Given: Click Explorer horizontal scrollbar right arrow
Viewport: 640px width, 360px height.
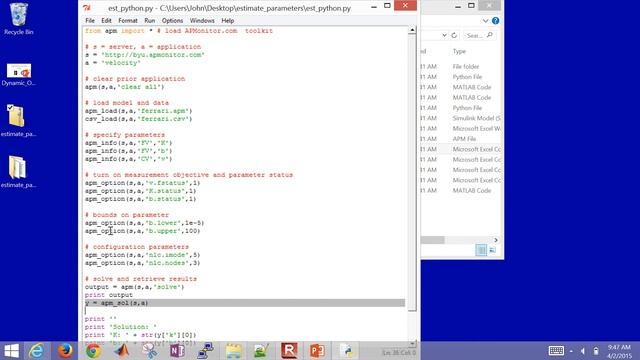Looking at the screenshot, I should [x=496, y=240].
